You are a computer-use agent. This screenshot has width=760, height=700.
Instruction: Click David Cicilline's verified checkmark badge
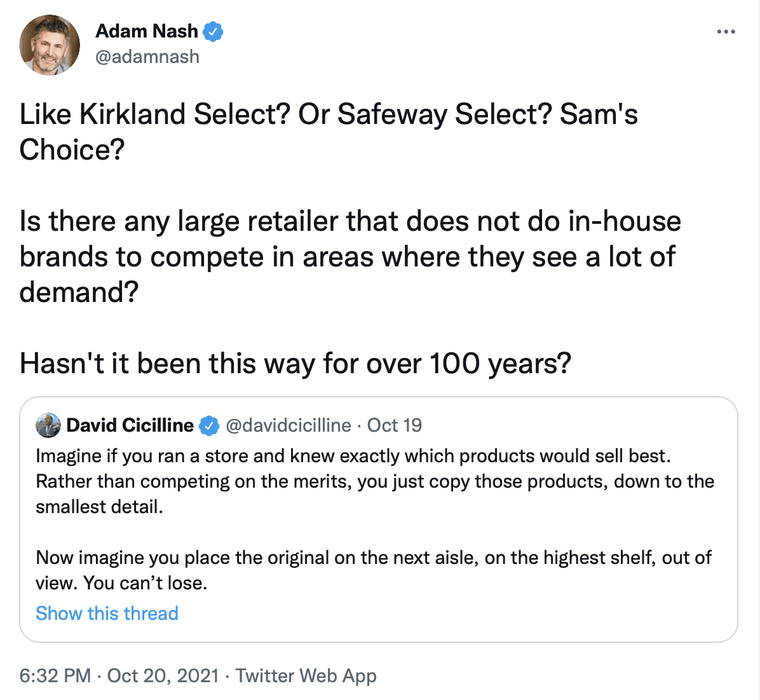(209, 425)
